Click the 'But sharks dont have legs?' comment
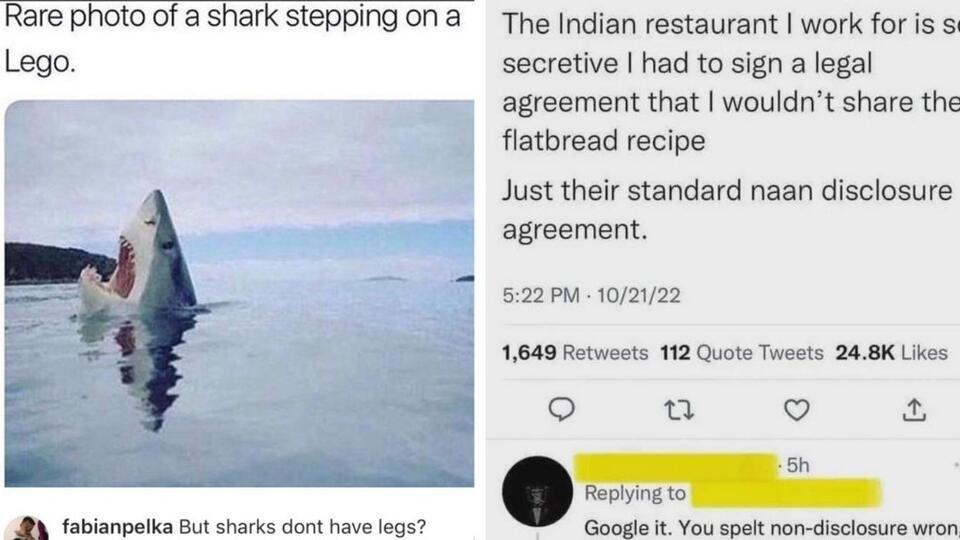The height and width of the screenshot is (540, 960). 302,527
